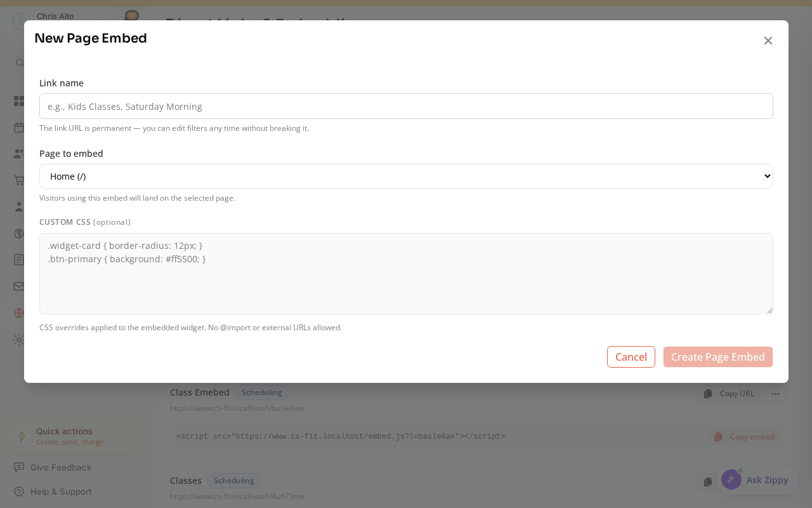This screenshot has height=508, width=812.
Task: Open Quick actions panel
Action: (72, 436)
